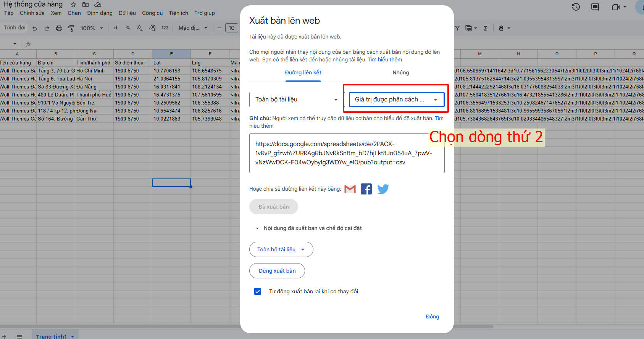The width and height of the screenshot is (644, 339).
Task: Click the horizontal scrollbar at bottom
Action: click(247, 326)
